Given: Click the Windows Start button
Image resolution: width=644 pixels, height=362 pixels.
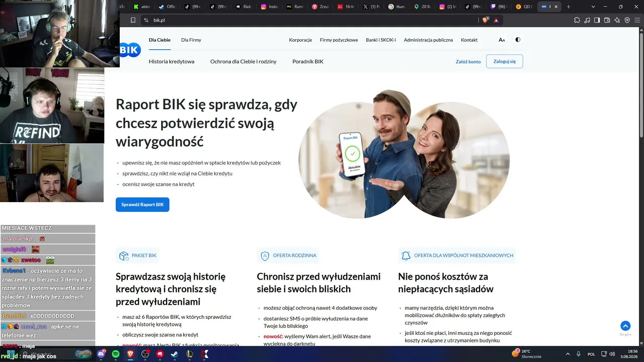Looking at the screenshot, I should pyautogui.click(x=11, y=354).
